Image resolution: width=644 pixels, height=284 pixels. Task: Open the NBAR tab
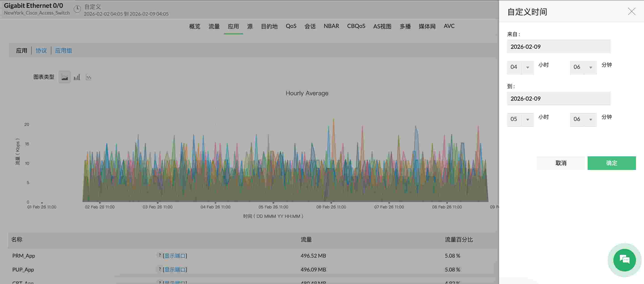pyautogui.click(x=331, y=26)
